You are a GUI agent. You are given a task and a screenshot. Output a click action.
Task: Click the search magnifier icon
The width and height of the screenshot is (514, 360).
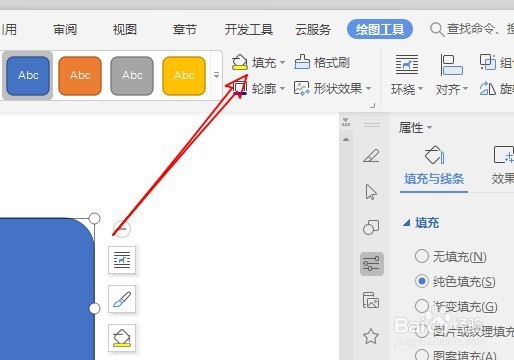437,30
